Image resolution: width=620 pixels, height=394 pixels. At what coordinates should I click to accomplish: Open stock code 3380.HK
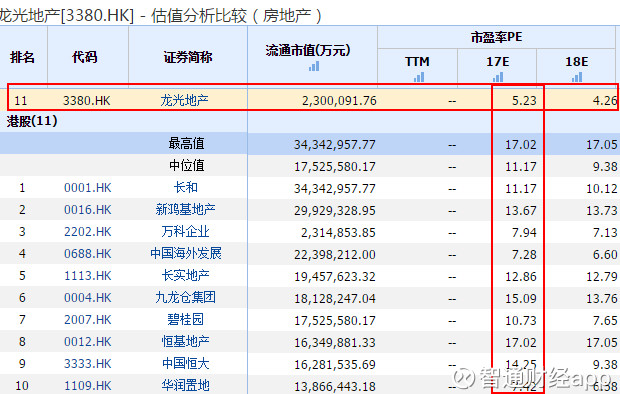(87, 100)
